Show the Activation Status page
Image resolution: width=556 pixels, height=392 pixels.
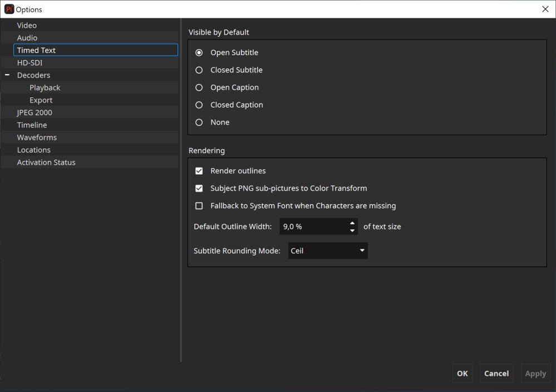46,163
